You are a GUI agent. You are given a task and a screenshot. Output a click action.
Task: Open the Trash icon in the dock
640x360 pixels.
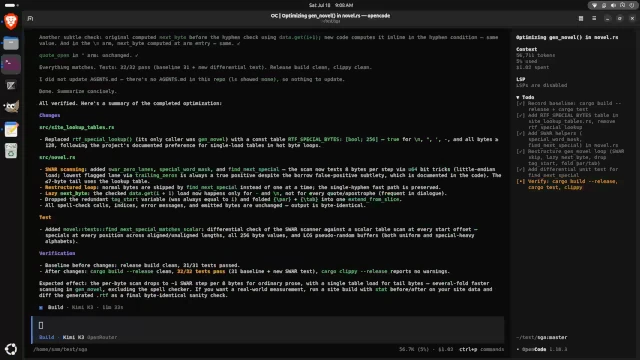point(11,150)
